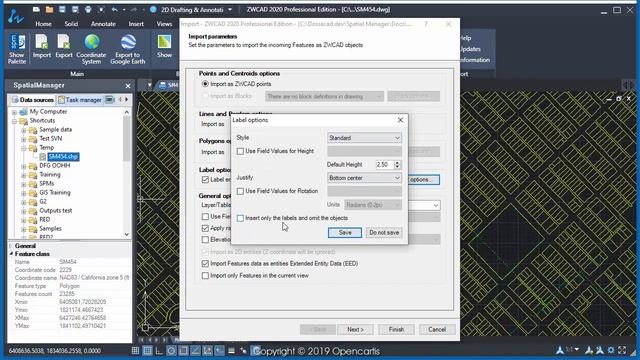Click the Data sources tree scrollbar

127,139
